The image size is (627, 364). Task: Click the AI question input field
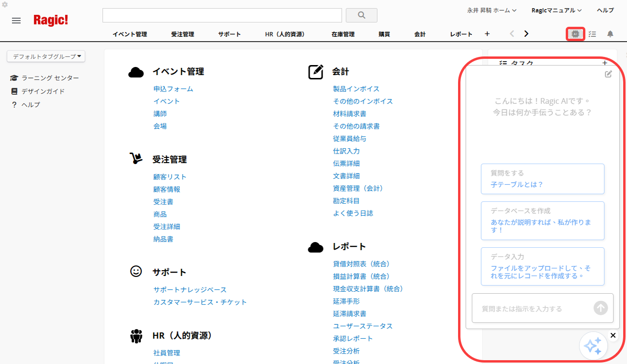(531, 309)
